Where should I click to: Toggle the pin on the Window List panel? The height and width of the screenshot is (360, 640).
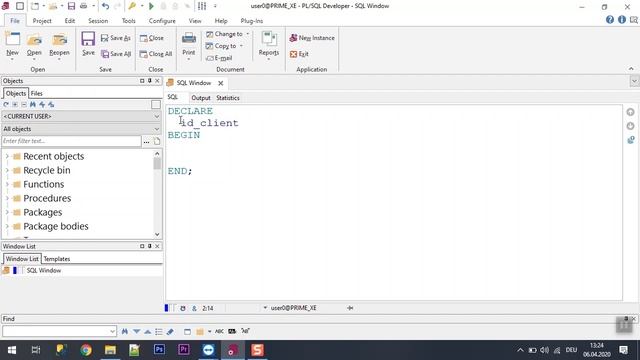tap(150, 246)
